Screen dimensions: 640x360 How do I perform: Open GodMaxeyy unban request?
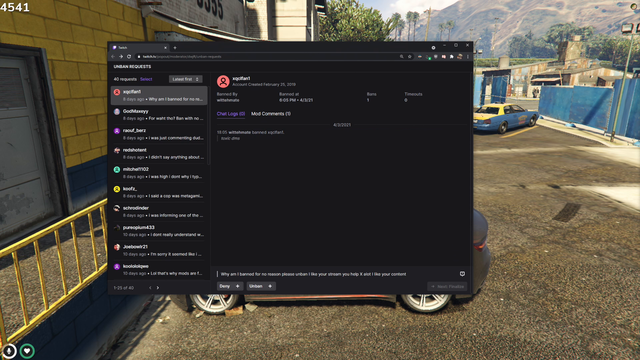point(159,115)
